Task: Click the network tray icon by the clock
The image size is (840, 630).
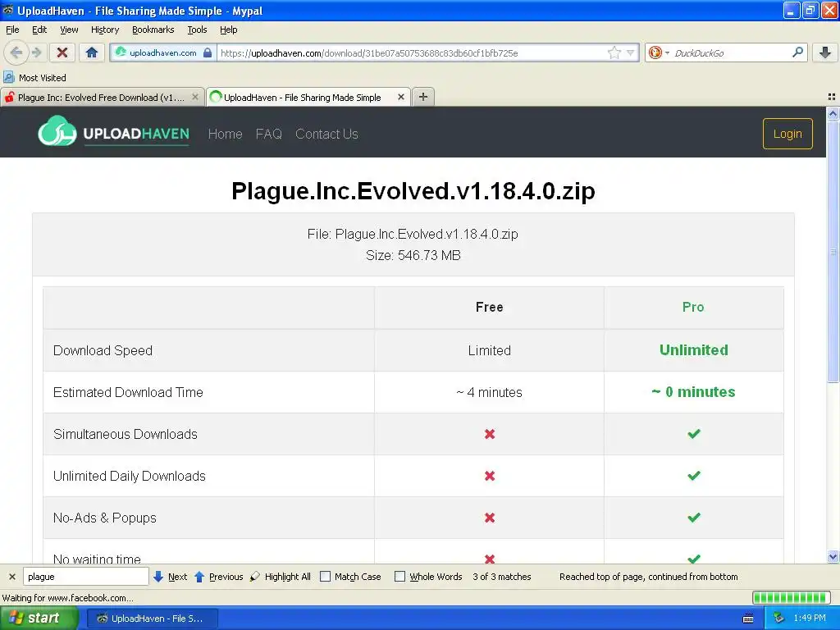Action: (778, 619)
